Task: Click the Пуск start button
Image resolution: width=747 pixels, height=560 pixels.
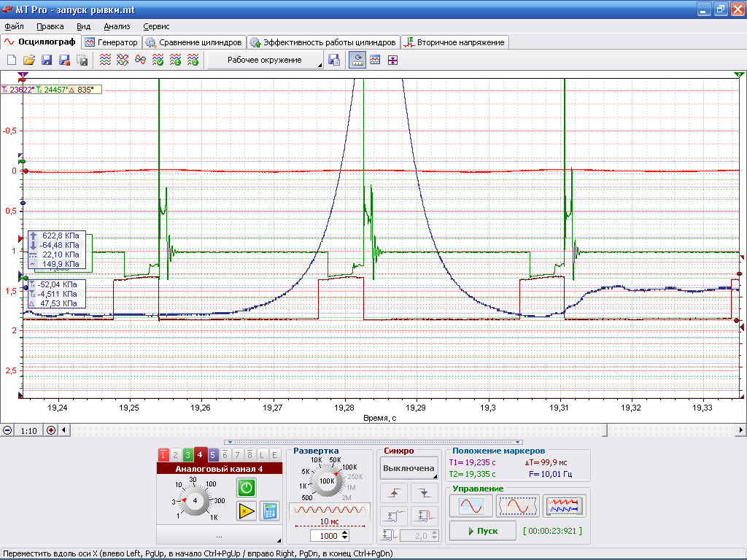Action: click(483, 531)
